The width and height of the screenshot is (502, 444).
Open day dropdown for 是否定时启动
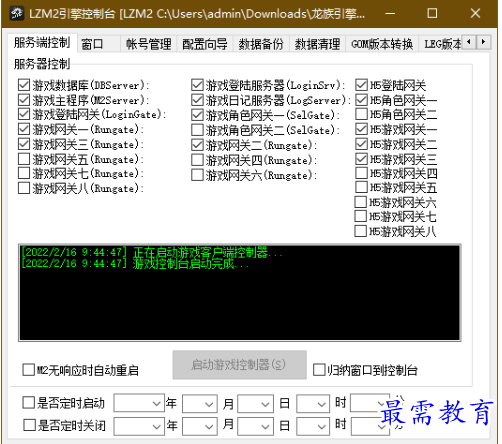[x=256, y=404]
